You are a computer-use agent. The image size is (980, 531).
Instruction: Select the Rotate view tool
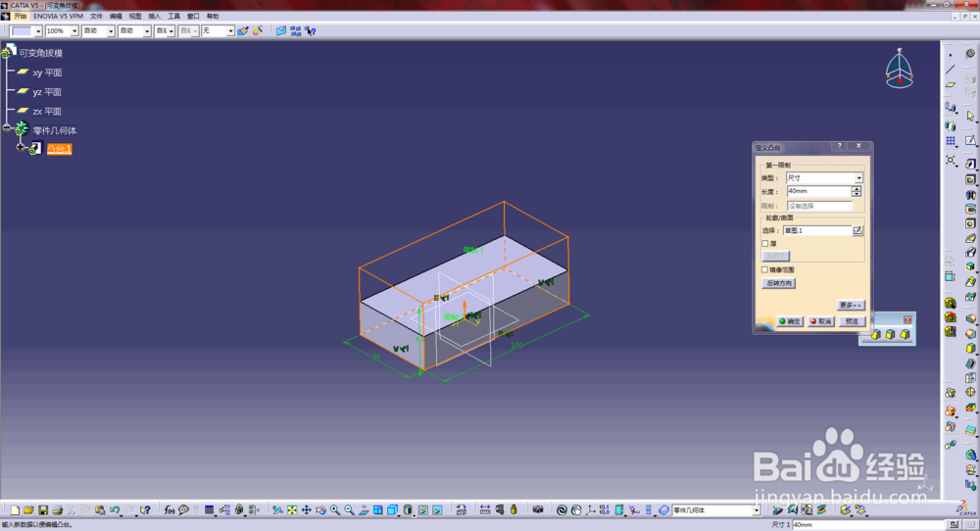320,510
